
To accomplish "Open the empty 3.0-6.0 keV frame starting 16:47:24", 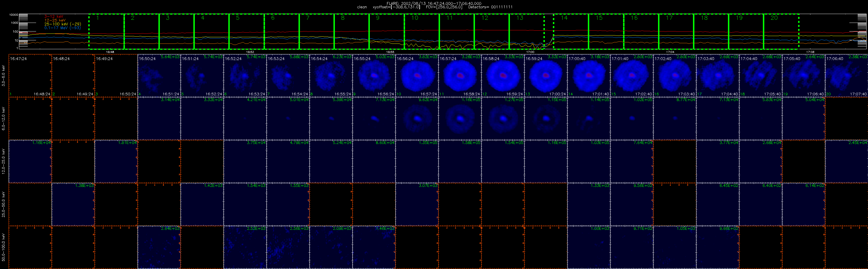I will pyautogui.click(x=30, y=76).
